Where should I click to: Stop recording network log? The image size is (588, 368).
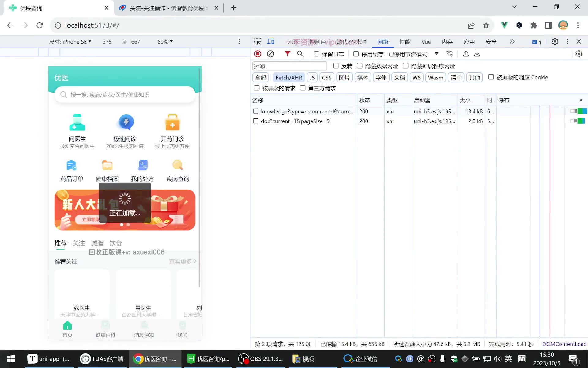click(x=258, y=54)
